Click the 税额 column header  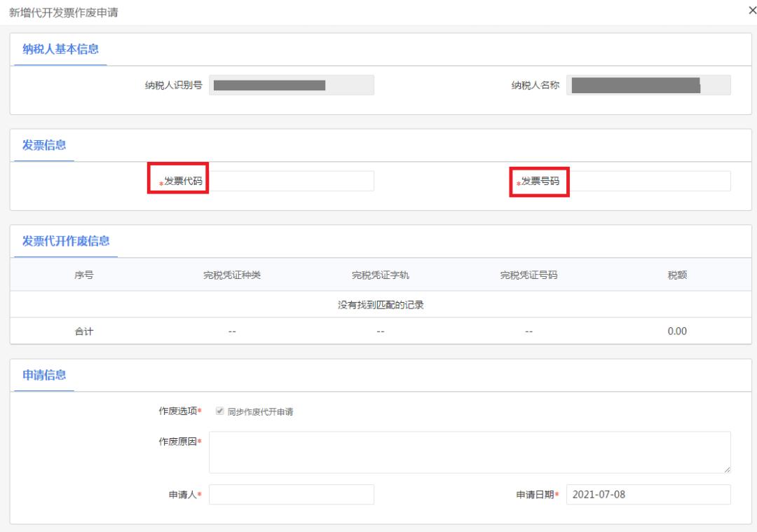pyautogui.click(x=676, y=275)
